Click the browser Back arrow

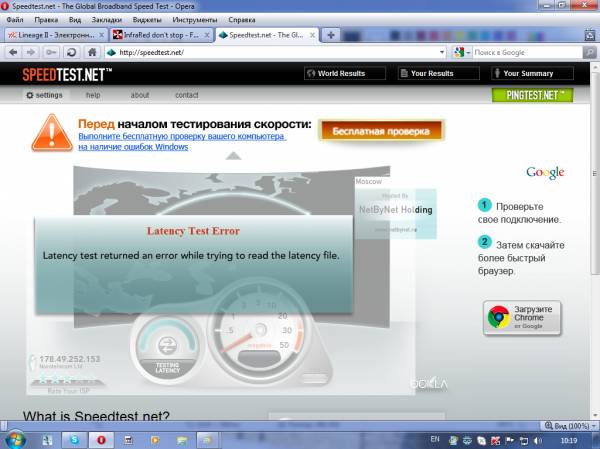pos(13,52)
